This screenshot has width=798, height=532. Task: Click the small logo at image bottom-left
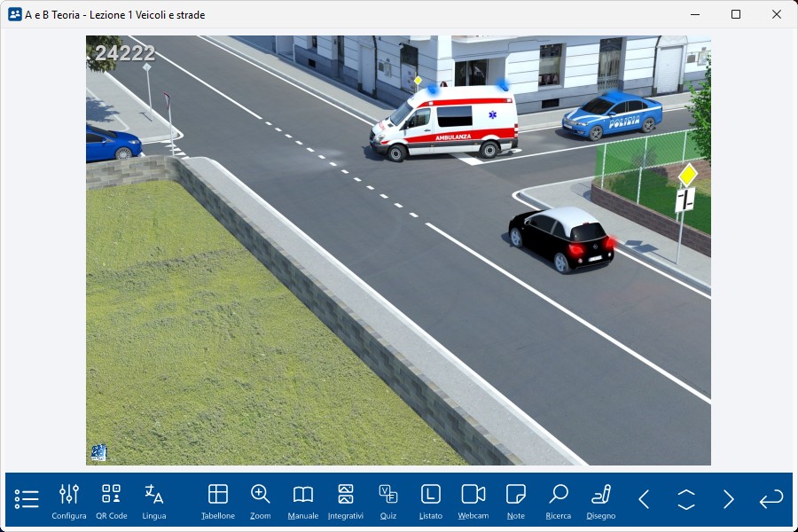coord(98,452)
